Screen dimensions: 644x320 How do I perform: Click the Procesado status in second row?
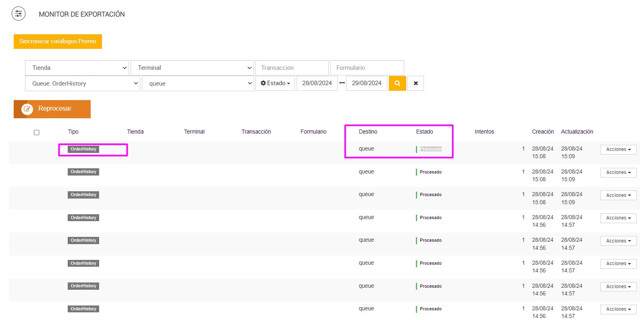coord(430,172)
